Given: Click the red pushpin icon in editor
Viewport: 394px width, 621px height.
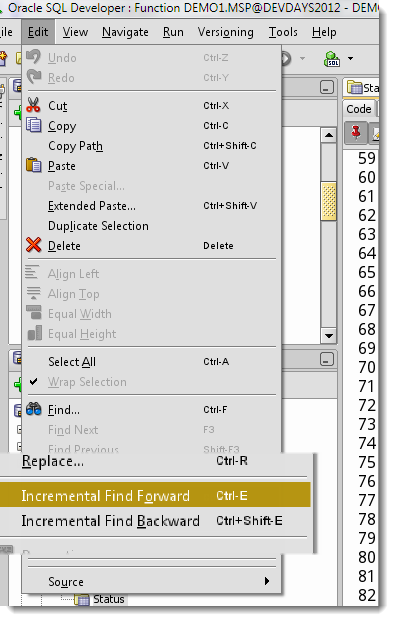Looking at the screenshot, I should pos(356,133).
